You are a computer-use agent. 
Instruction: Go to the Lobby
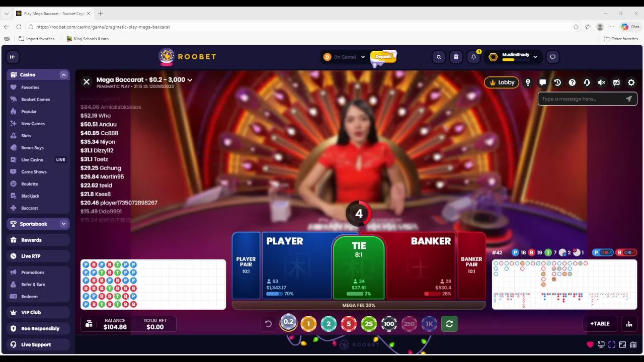point(502,82)
